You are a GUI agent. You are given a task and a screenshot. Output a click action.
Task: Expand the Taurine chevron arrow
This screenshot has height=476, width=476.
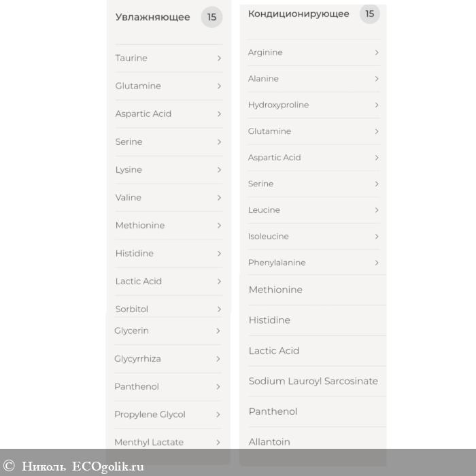click(219, 58)
